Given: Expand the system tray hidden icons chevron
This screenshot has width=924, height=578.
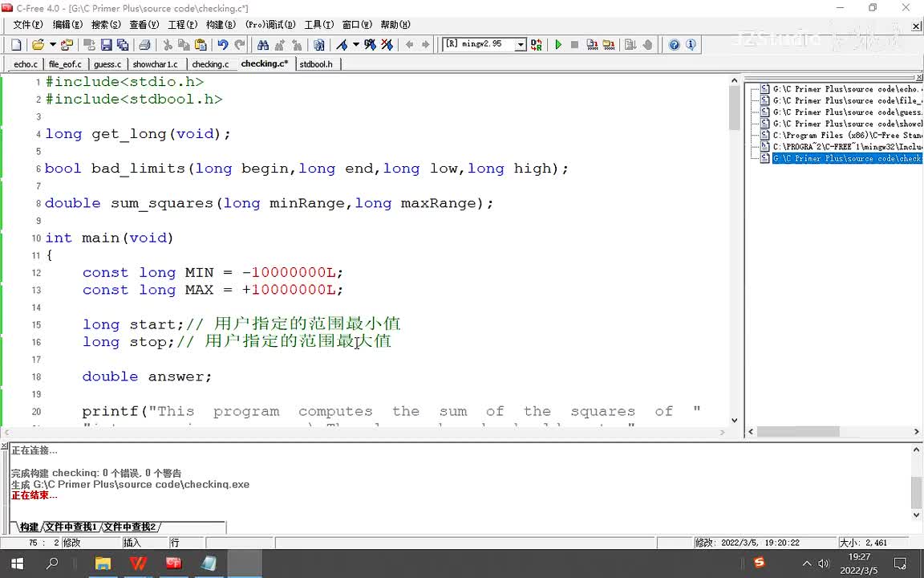Looking at the screenshot, I should point(808,564).
